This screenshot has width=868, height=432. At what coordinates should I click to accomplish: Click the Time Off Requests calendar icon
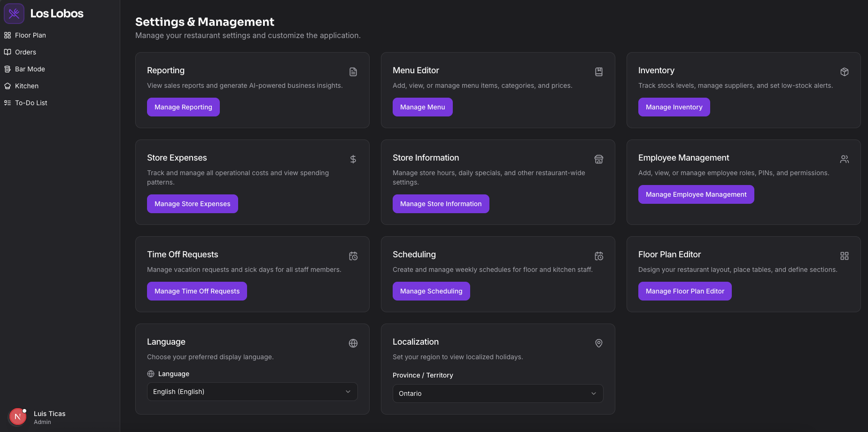353,256
